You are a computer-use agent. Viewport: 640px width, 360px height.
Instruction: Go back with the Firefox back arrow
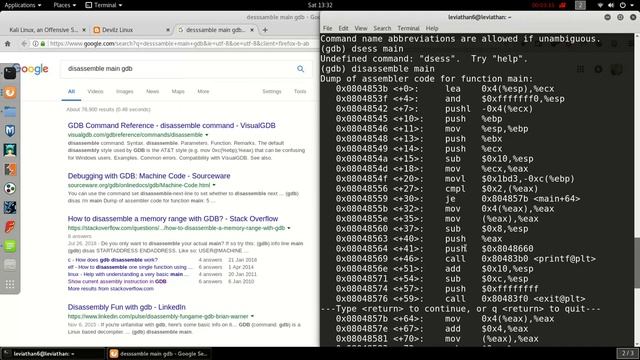pos(24,44)
